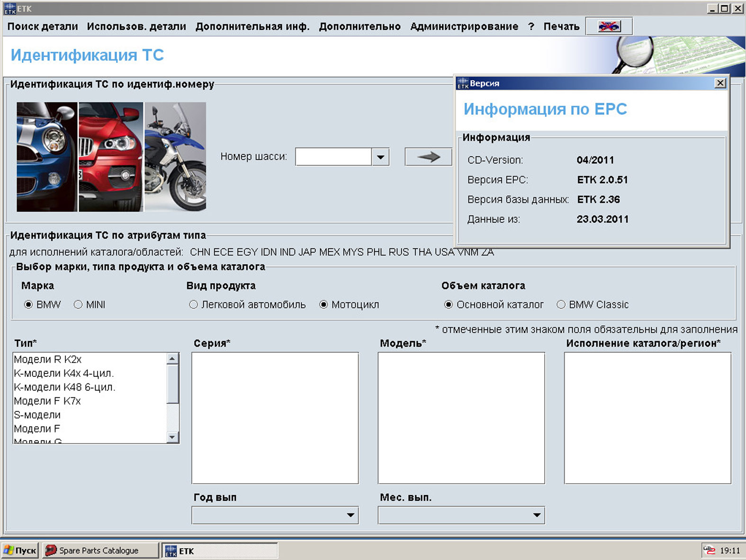Image resolution: width=746 pixels, height=560 pixels.
Task: Click the system tray network icon
Action: (709, 550)
